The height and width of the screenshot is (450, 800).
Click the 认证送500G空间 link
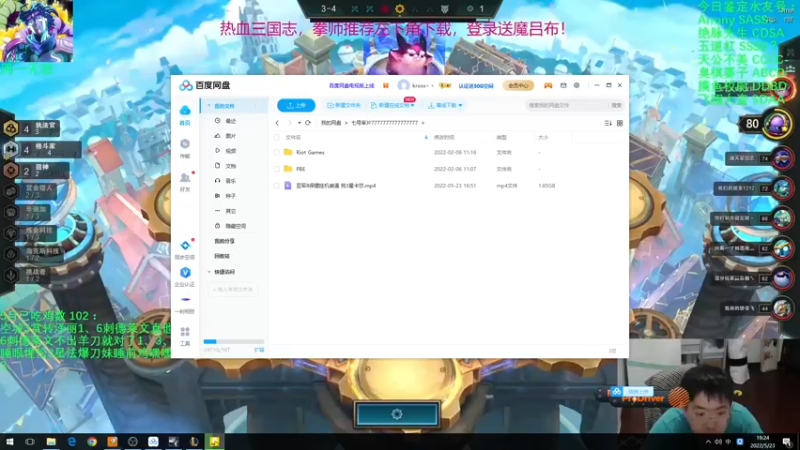point(476,86)
